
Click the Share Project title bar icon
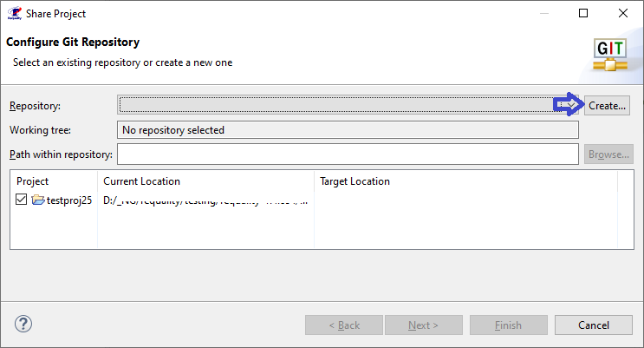coord(15,13)
